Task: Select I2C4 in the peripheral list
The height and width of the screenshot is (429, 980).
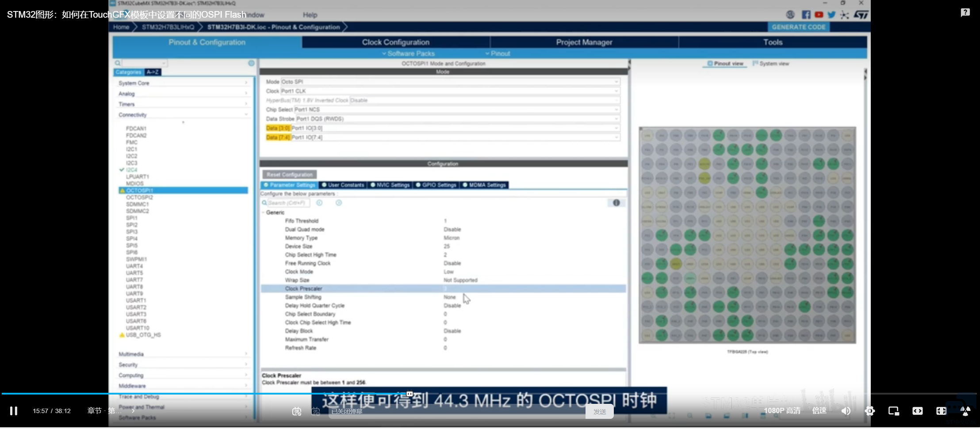Action: pyautogui.click(x=131, y=170)
